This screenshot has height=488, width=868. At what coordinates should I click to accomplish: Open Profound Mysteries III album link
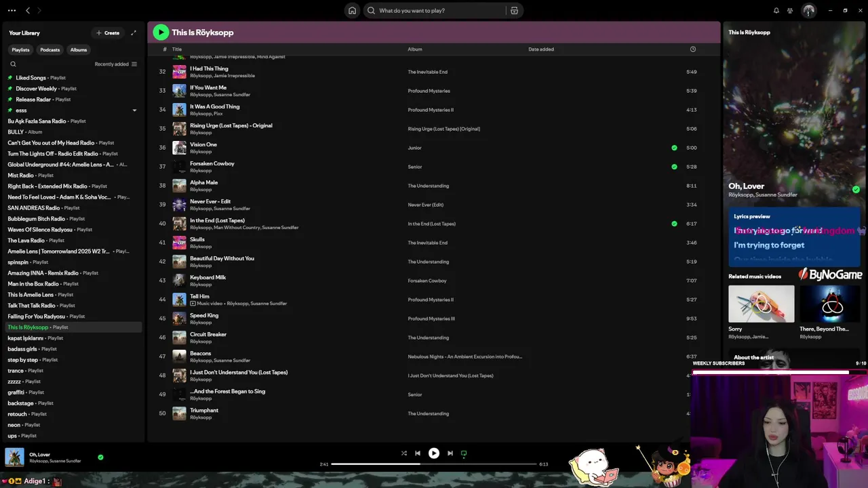[431, 319]
